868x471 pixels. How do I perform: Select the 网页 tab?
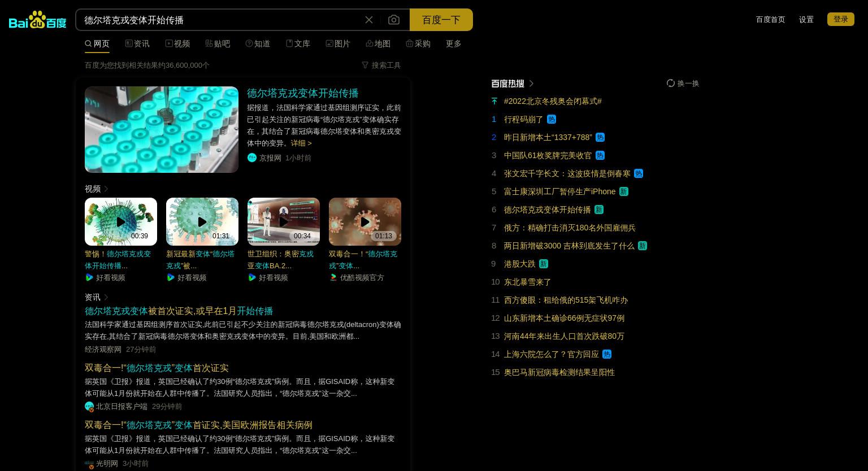(x=97, y=43)
